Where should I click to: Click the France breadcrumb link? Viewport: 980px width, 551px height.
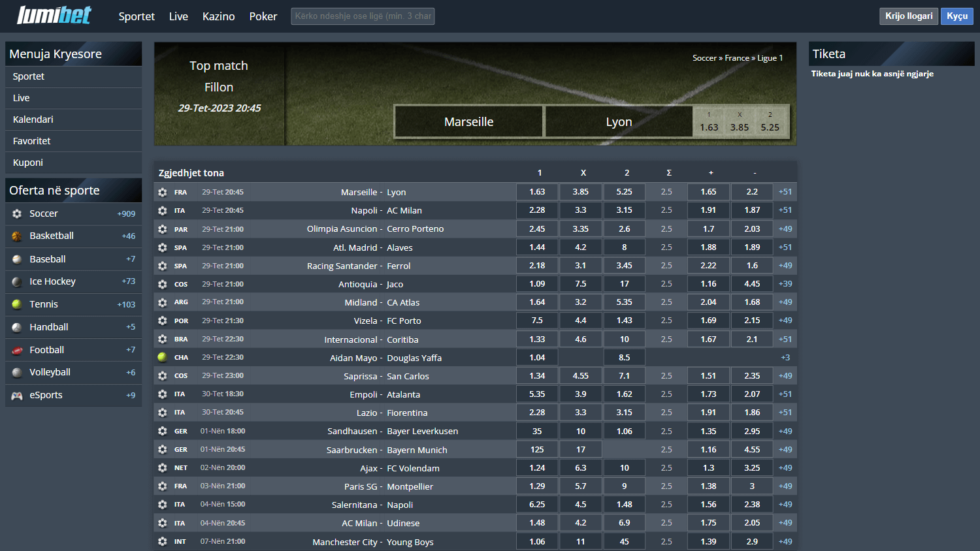coord(737,58)
